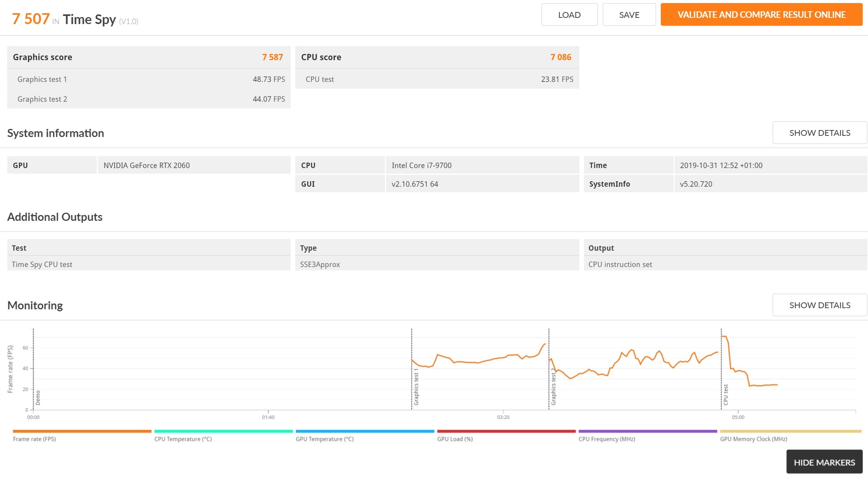
Task: Show details for System information
Action: pyautogui.click(x=819, y=133)
